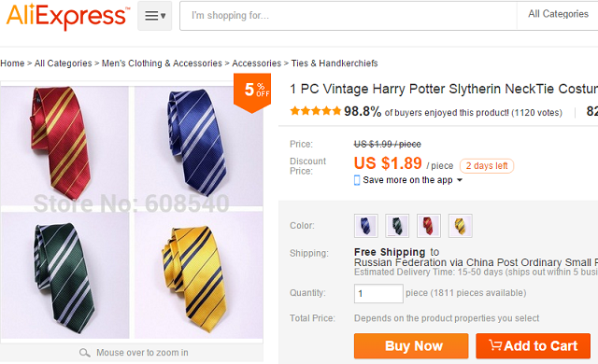The image size is (598, 364).
Task: Open Men's Clothing & Accessories breadcrumb
Action: coord(162,63)
